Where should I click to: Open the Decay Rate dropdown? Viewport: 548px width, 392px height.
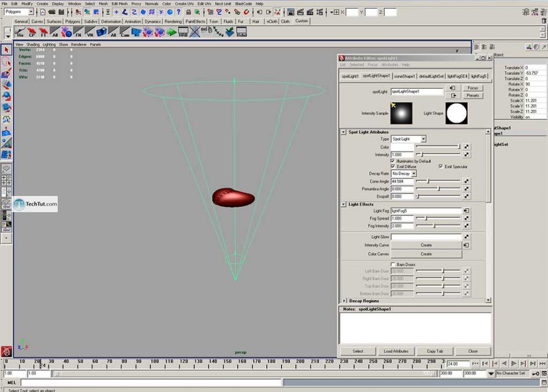[x=414, y=174]
